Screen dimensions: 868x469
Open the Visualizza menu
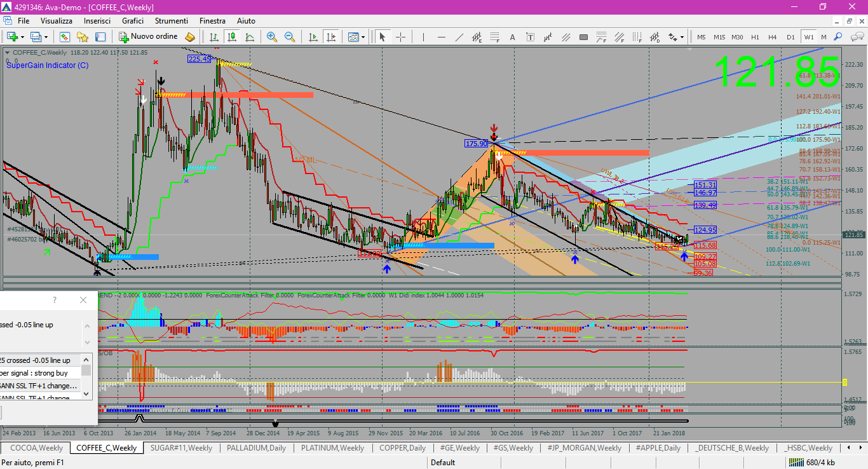(x=57, y=21)
